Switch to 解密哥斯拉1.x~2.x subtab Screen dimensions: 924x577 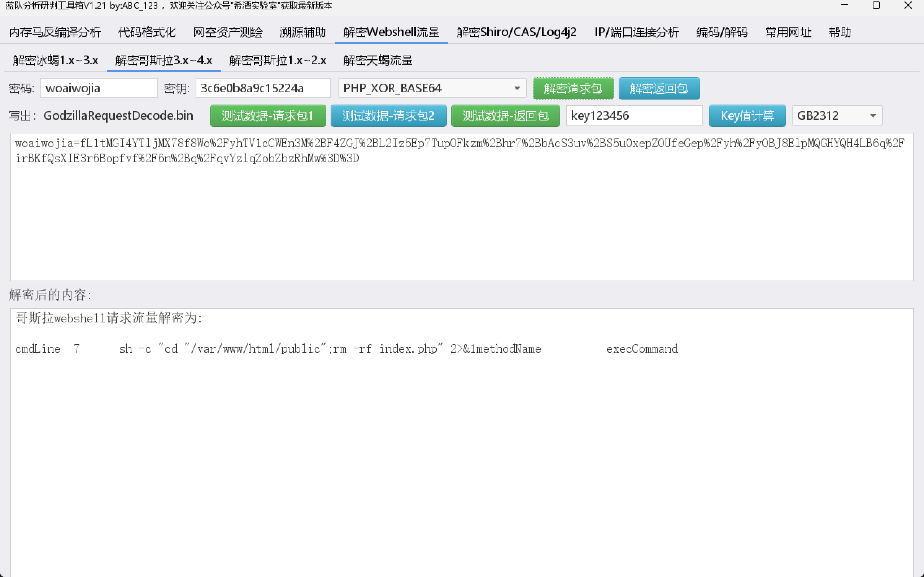[278, 60]
